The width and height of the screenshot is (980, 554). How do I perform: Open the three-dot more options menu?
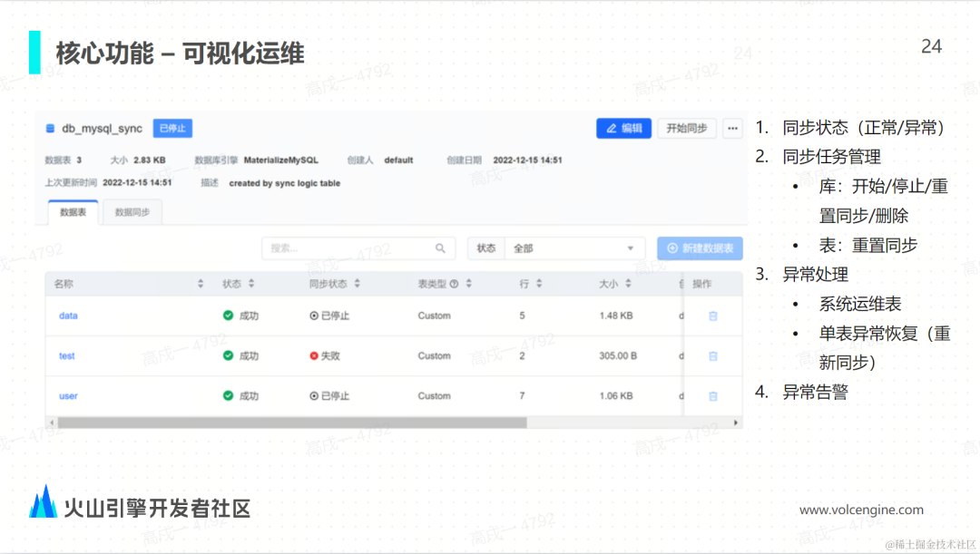732,128
